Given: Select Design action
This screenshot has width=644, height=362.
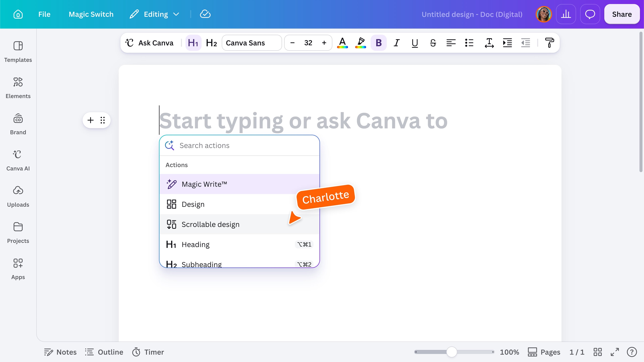Looking at the screenshot, I should point(239,204).
